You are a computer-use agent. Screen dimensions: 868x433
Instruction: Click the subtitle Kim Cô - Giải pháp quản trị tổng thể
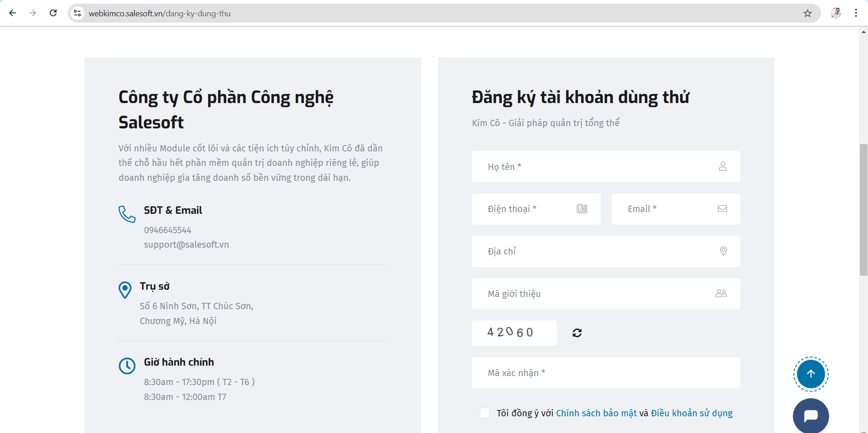point(545,123)
